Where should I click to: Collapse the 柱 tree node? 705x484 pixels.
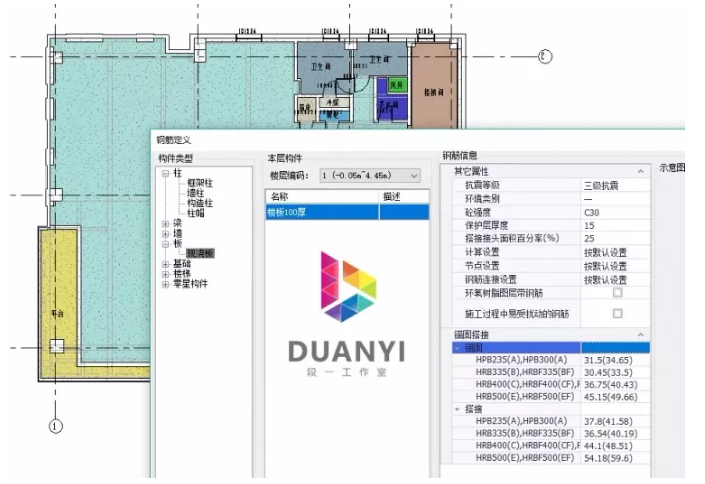(x=165, y=173)
